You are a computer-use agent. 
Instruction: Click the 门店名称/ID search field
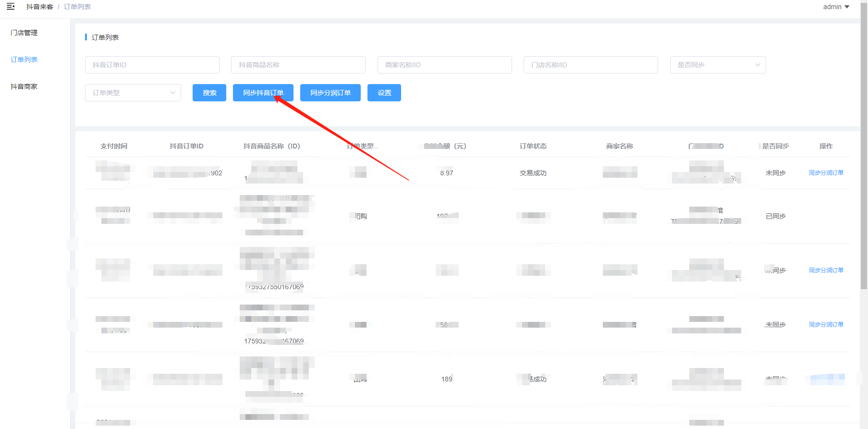click(590, 65)
